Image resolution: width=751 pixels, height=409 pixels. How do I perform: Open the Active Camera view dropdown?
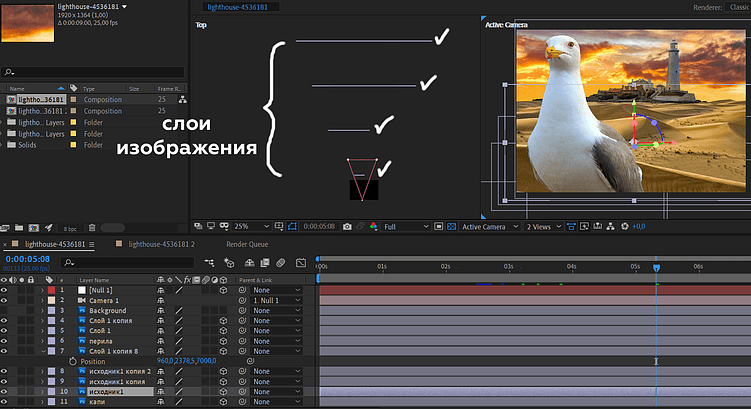tap(488, 227)
